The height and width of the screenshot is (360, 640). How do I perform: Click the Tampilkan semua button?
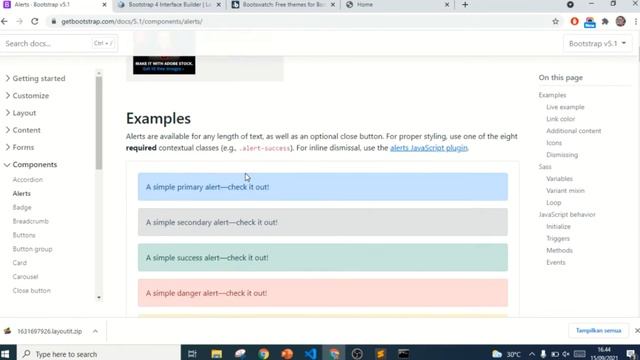598,331
